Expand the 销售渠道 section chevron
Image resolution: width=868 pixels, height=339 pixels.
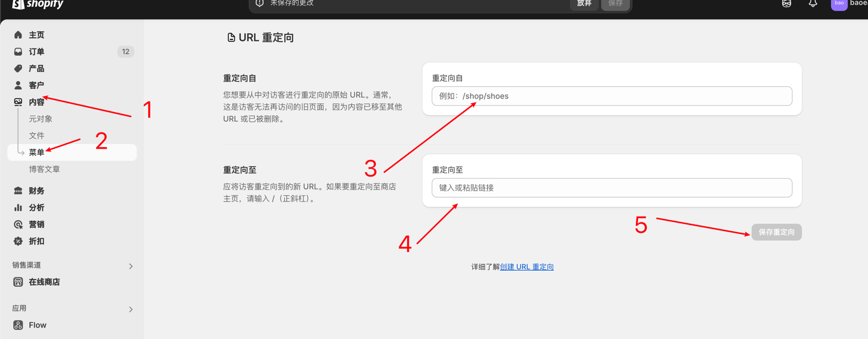point(131,266)
